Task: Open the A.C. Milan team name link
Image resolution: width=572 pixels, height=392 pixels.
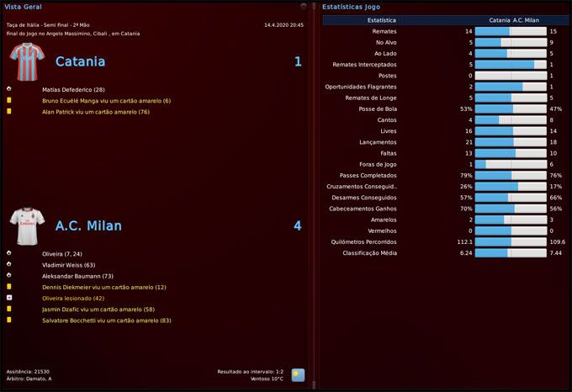Action: point(88,225)
